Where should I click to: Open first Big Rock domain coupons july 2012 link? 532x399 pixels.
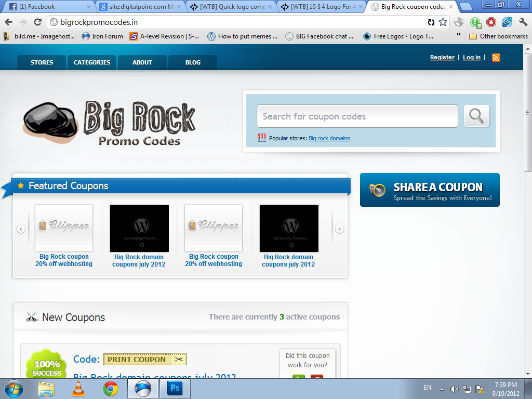[x=139, y=261]
